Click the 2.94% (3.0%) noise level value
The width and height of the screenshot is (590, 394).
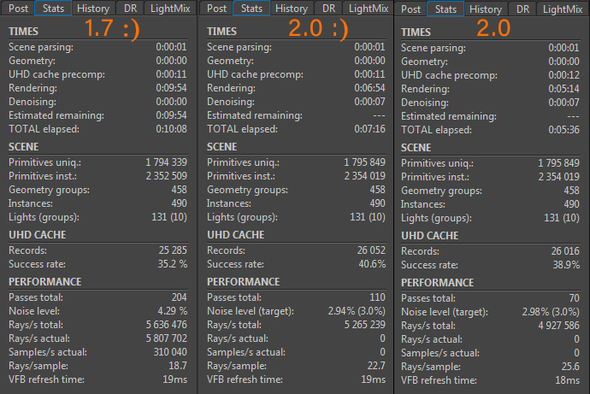click(356, 311)
